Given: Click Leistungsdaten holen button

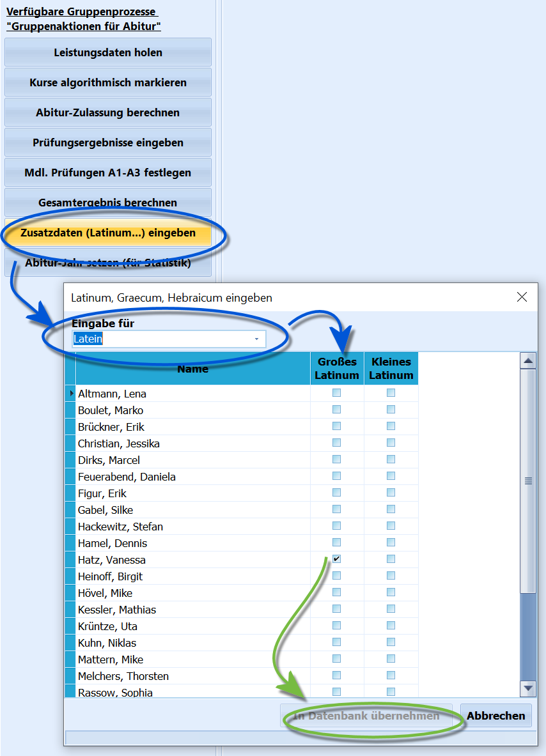Looking at the screenshot, I should (108, 52).
